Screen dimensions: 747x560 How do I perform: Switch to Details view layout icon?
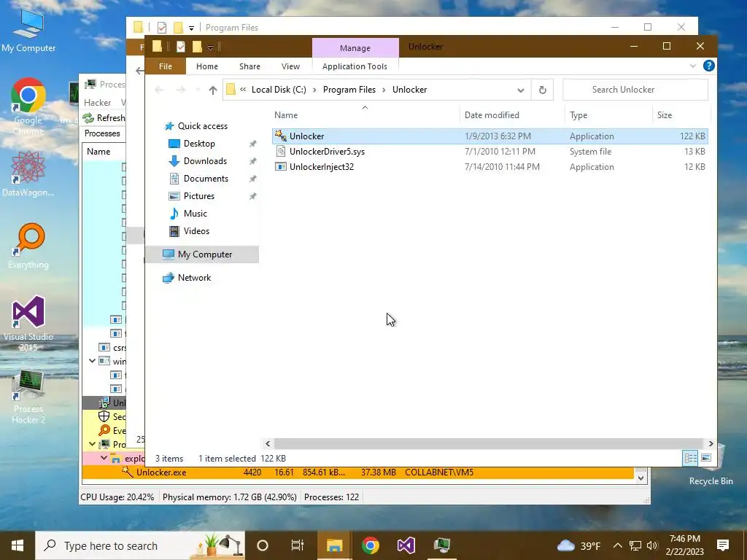(690, 458)
